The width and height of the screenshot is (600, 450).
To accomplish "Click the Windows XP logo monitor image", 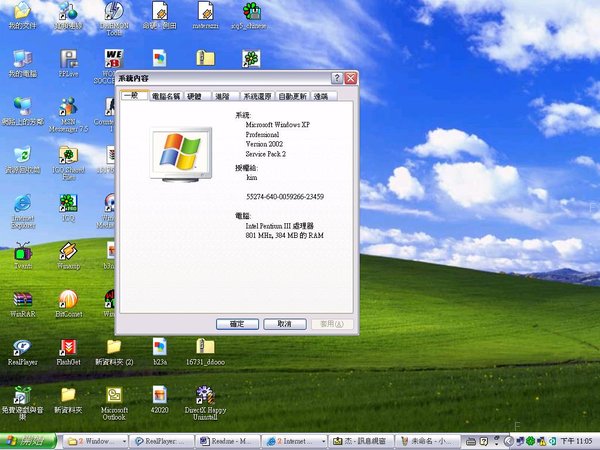I will pyautogui.click(x=181, y=155).
